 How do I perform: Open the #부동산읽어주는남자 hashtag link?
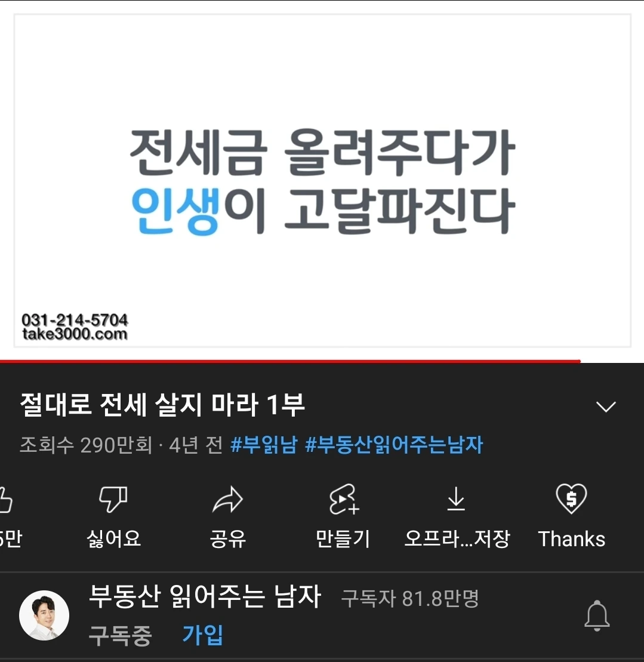click(394, 445)
